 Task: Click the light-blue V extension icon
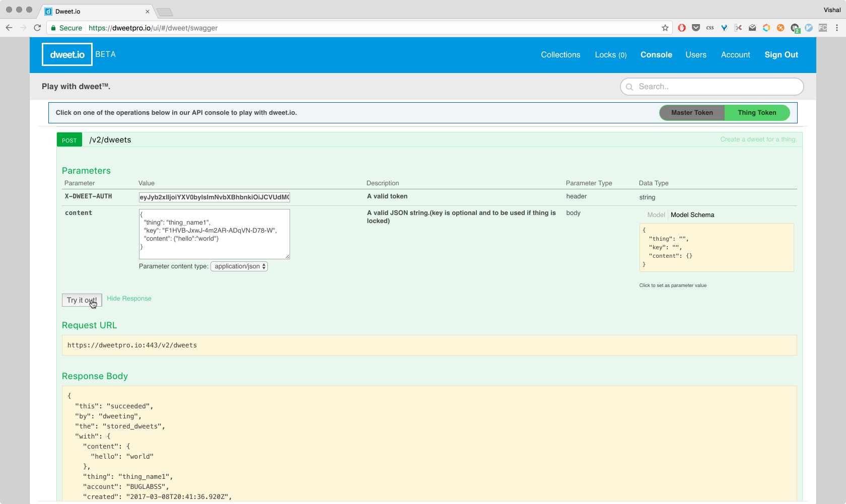point(809,28)
